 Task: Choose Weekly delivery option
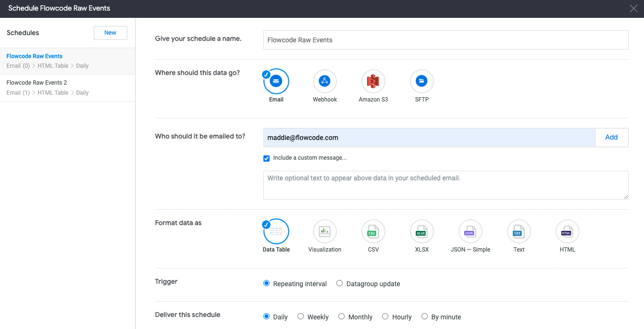click(x=301, y=317)
